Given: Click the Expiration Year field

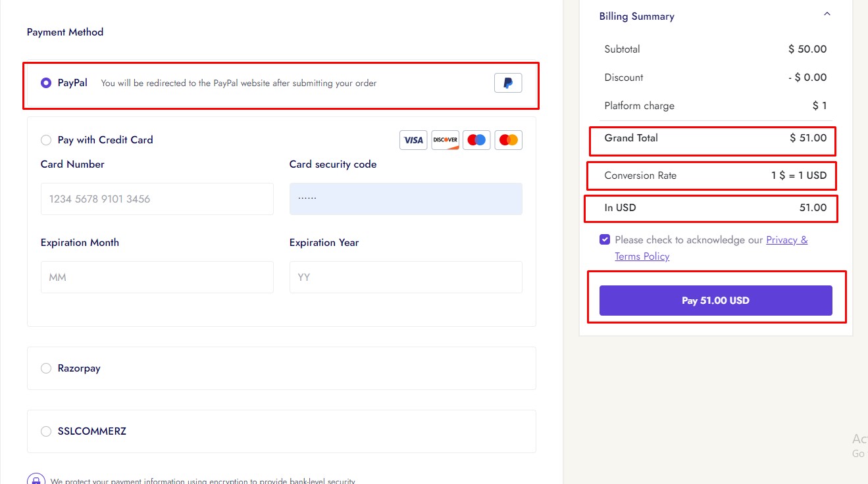Looking at the screenshot, I should (x=405, y=277).
